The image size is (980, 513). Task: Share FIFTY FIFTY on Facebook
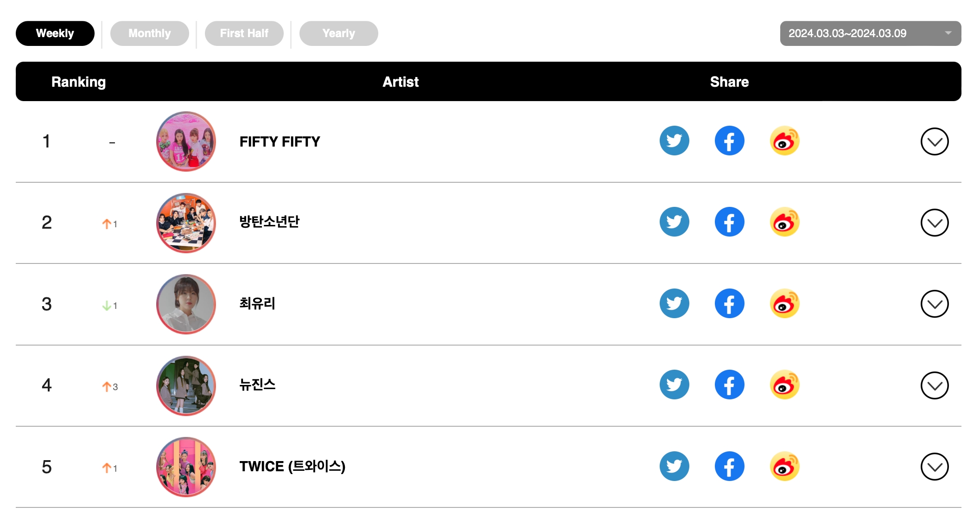pos(729,141)
